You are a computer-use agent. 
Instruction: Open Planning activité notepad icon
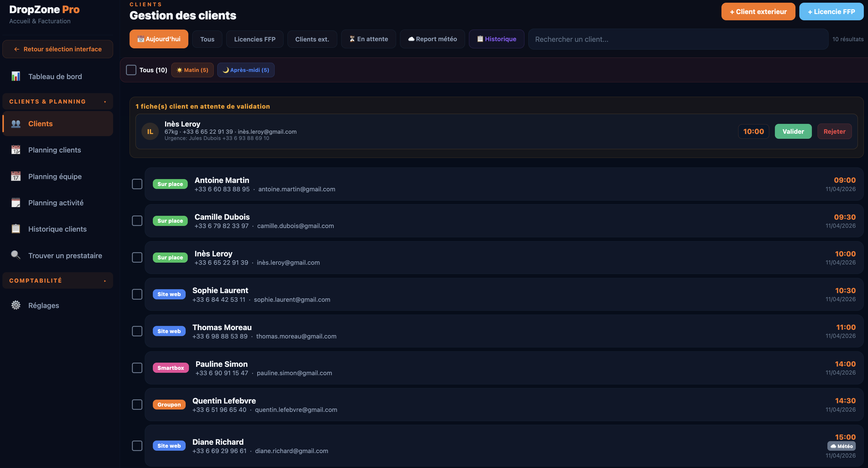[16, 203]
